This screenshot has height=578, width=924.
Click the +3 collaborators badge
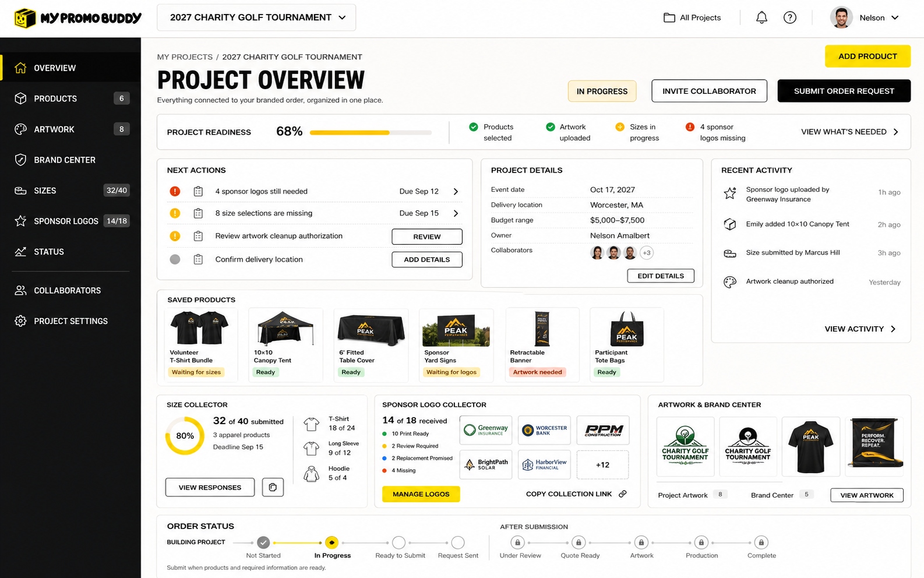647,253
